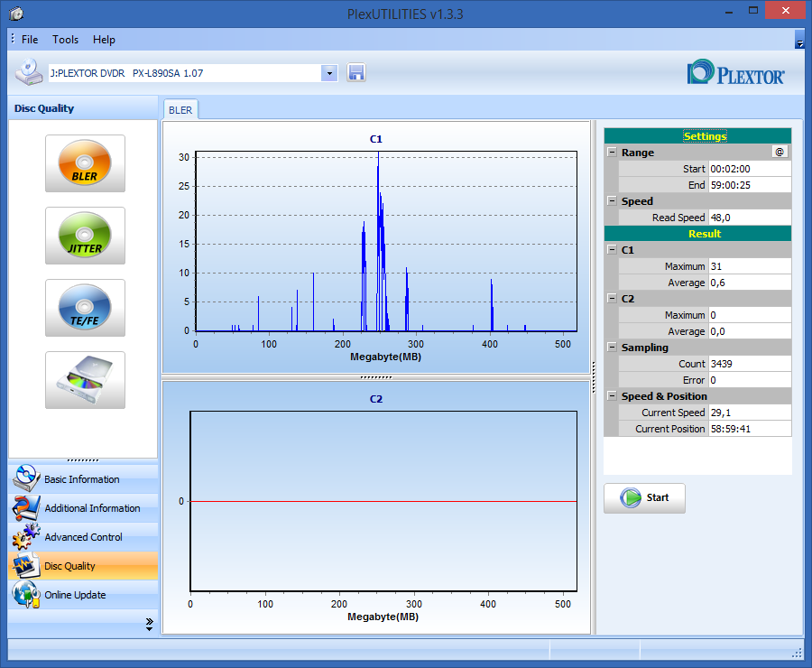This screenshot has width=812, height=668.
Task: Minimize the PlexUTILITIES window
Action: [x=729, y=11]
